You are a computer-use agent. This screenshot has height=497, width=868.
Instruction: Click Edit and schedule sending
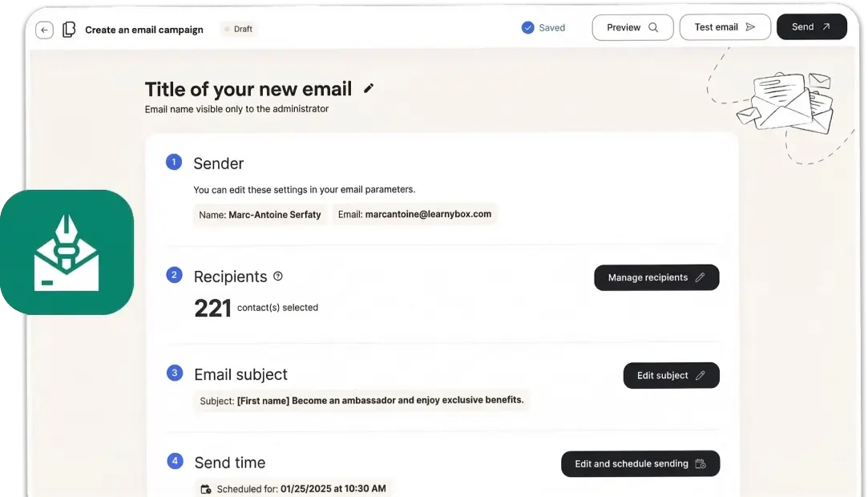click(640, 463)
